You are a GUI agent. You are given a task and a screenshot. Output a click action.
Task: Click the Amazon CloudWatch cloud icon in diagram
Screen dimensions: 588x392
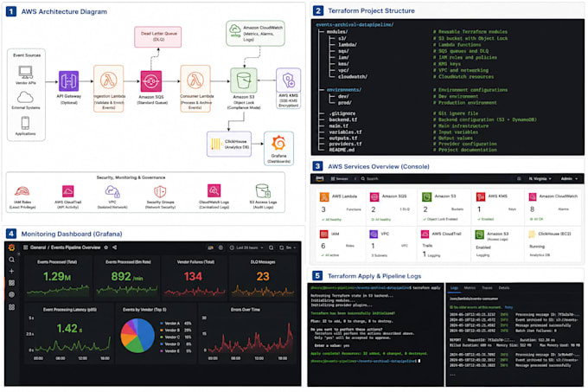(x=235, y=30)
